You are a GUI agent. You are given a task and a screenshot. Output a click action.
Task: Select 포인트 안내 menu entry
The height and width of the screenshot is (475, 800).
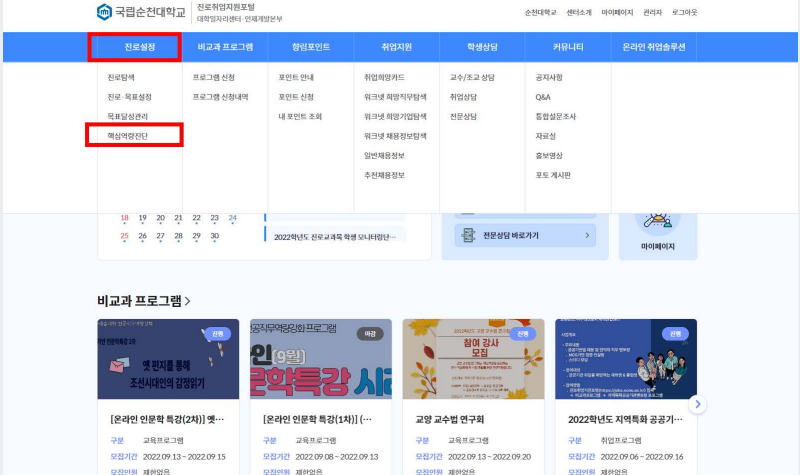(297, 77)
